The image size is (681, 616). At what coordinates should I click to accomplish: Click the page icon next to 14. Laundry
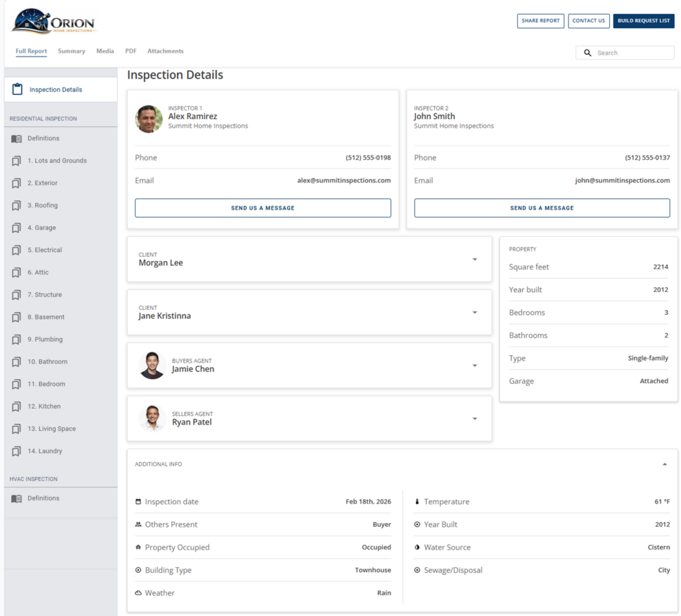tap(15, 451)
